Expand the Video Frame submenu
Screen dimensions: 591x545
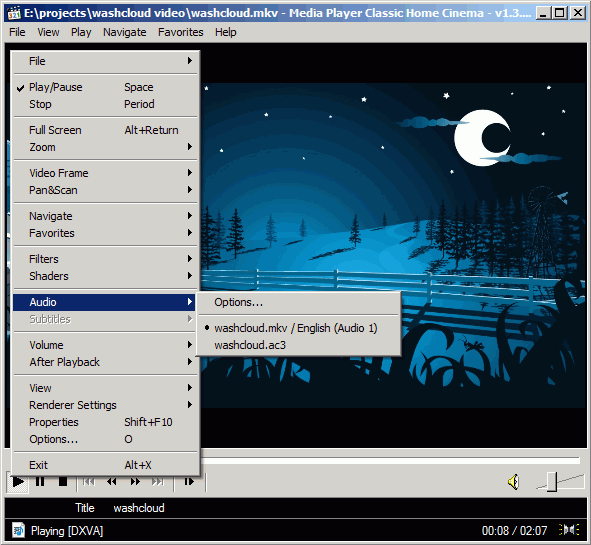pyautogui.click(x=105, y=173)
